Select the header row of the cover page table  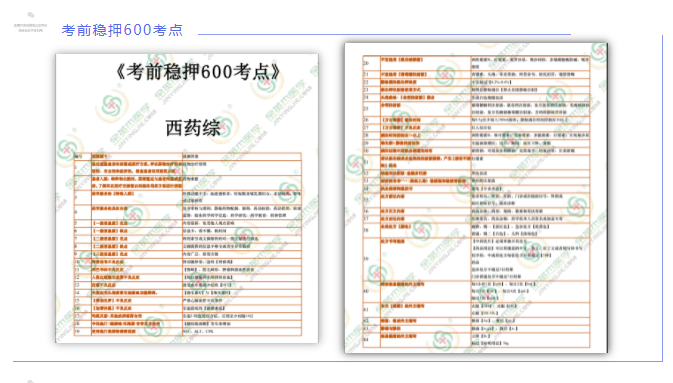(188, 156)
